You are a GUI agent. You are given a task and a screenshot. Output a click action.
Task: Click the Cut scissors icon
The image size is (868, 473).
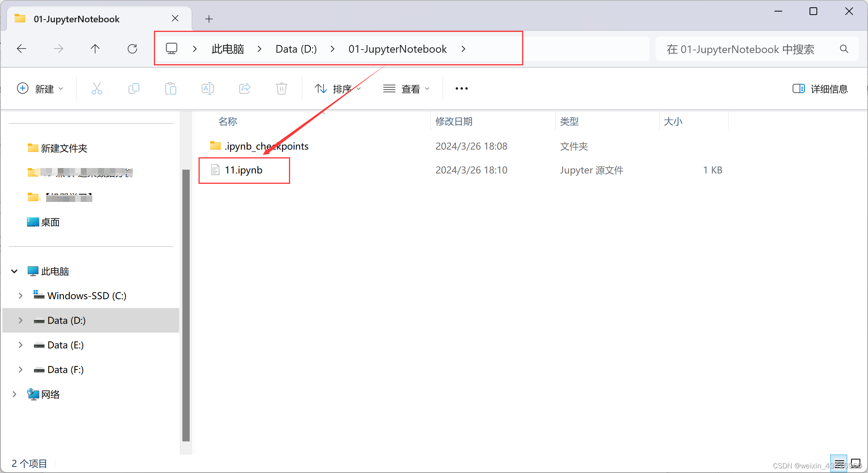tap(97, 89)
